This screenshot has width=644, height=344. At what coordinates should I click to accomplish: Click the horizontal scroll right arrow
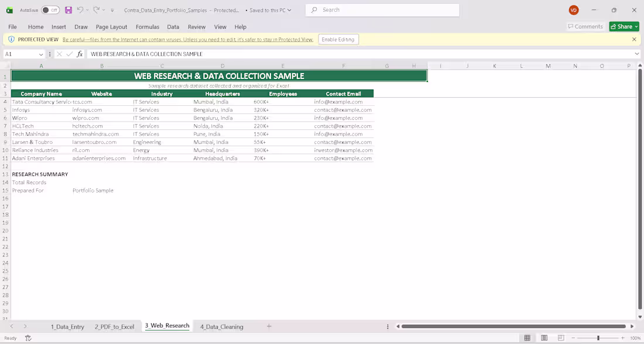(632, 326)
